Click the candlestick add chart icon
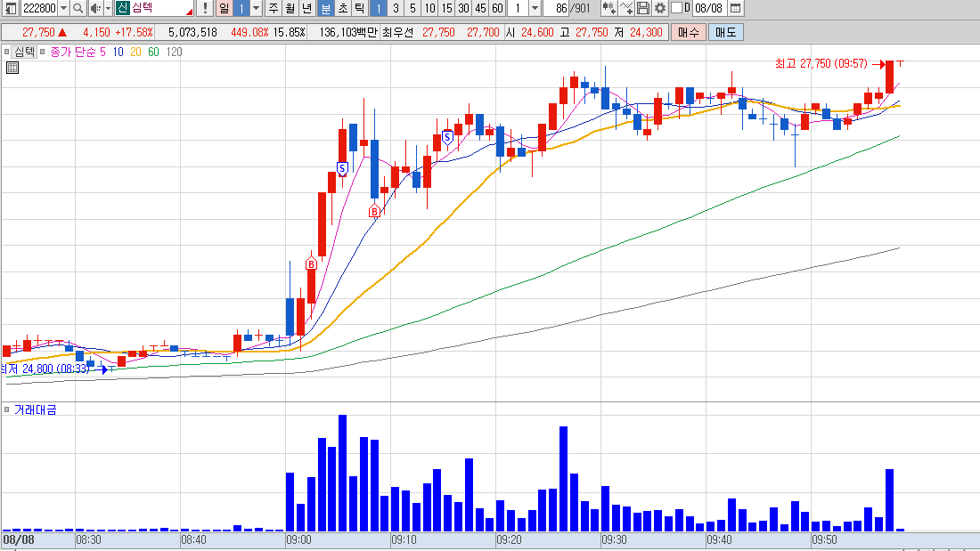Viewport: 980px width, 551px height. [608, 8]
